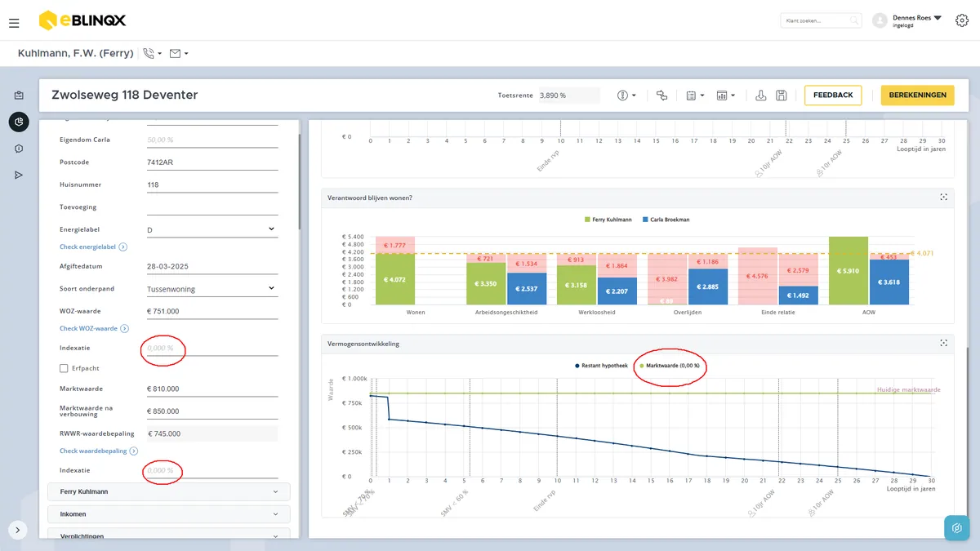Image resolution: width=980 pixels, height=551 pixels.
Task: Open the warning circle toolbar dropdown
Action: click(x=626, y=96)
